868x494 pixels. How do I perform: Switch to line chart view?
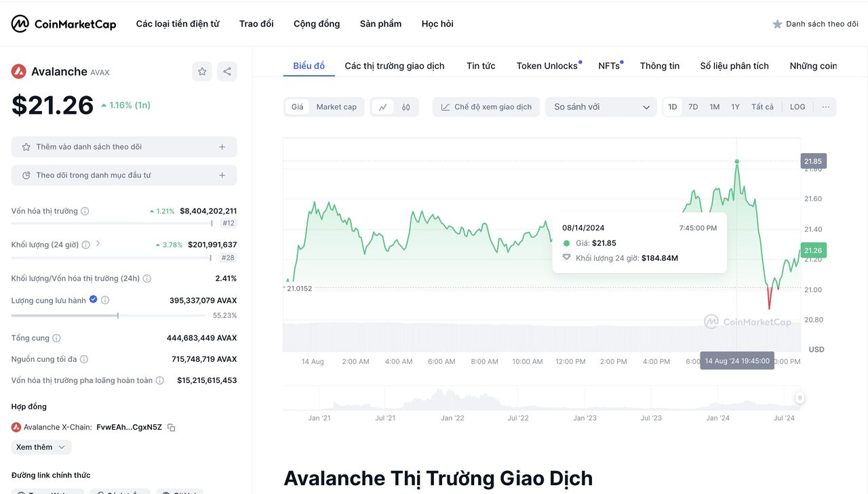pos(383,107)
